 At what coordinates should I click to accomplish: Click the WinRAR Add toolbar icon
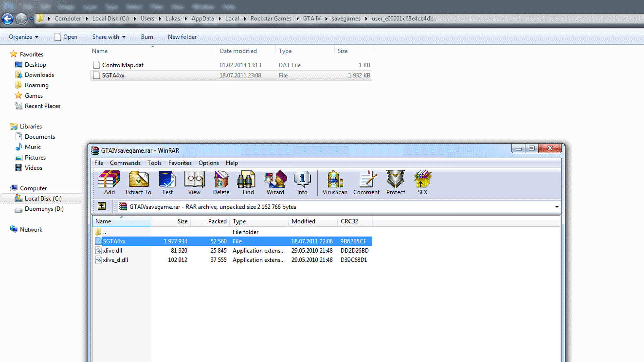coord(109,183)
